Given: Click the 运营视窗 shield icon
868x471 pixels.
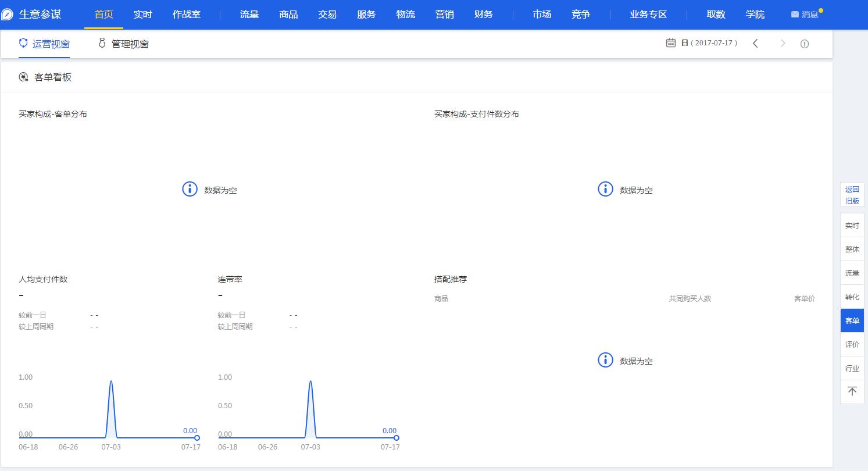Looking at the screenshot, I should click(x=23, y=43).
